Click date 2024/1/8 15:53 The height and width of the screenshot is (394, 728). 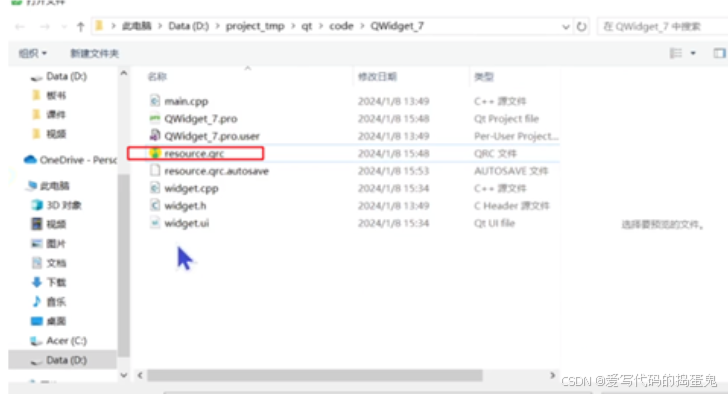(393, 171)
